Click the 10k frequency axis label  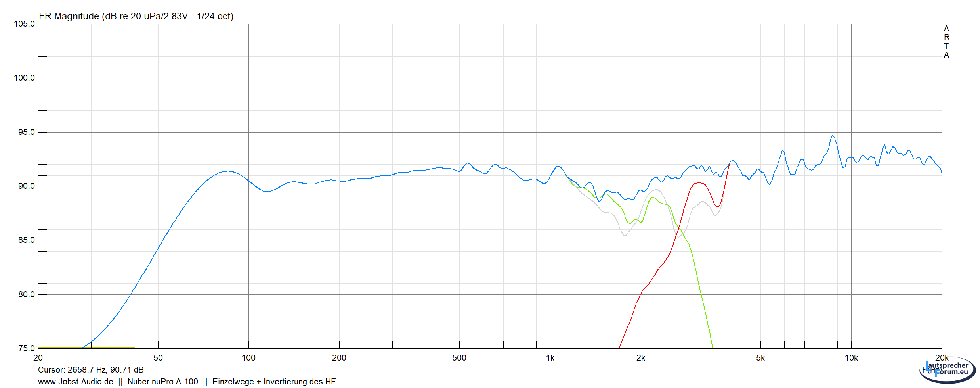click(851, 358)
